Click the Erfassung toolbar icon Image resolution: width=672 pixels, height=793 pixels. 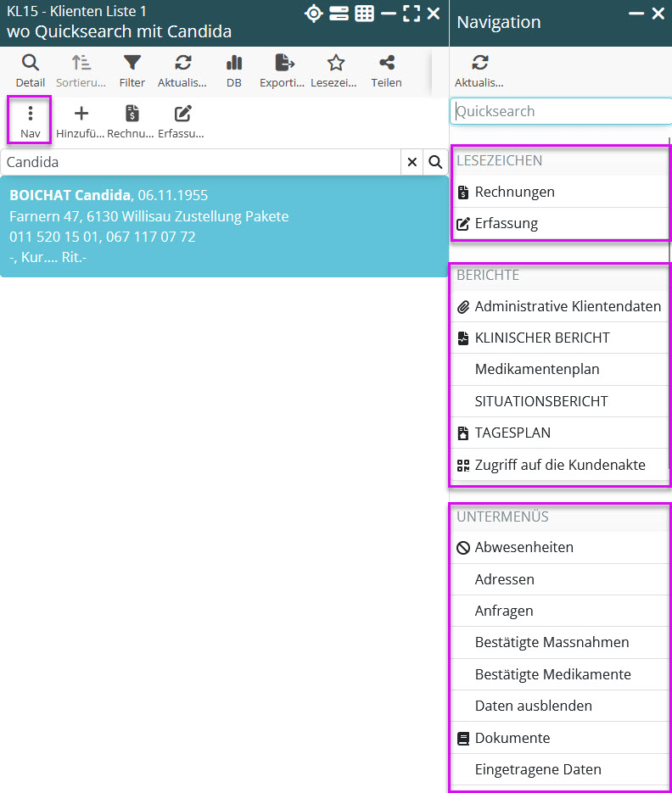pyautogui.click(x=182, y=121)
